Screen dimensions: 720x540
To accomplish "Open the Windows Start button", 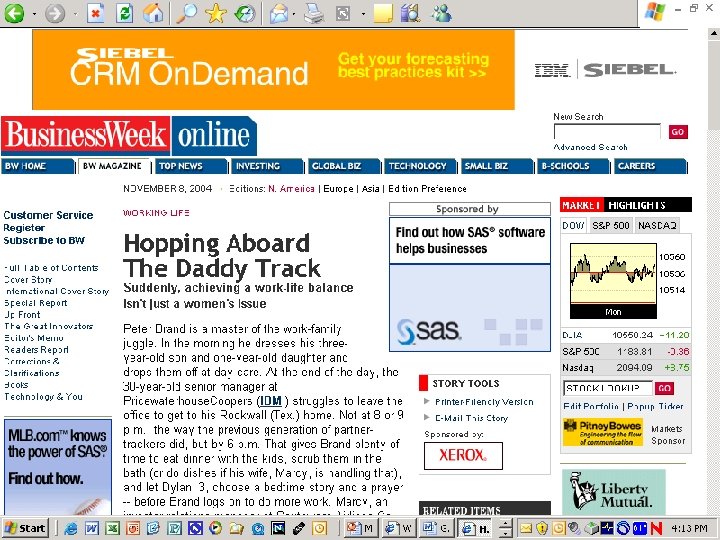I will 26,528.
